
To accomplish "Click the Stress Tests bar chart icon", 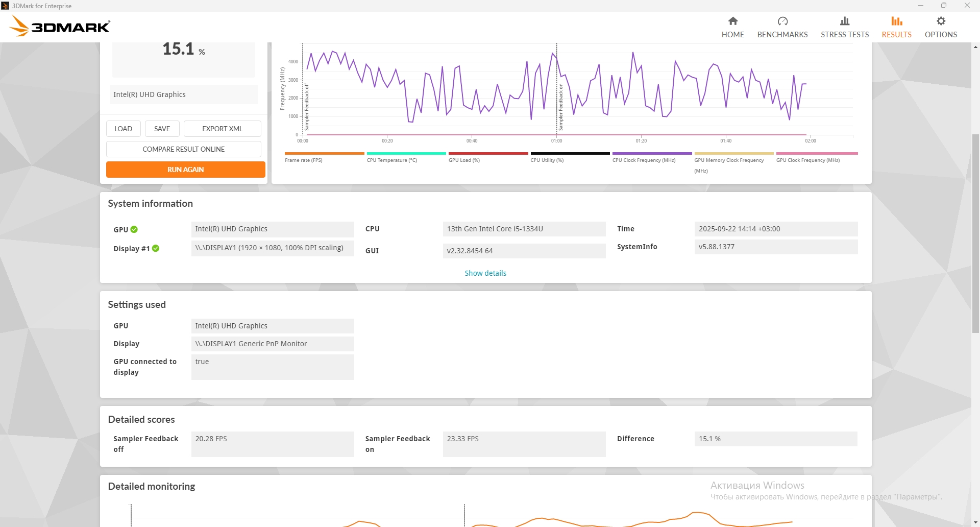I will (844, 21).
